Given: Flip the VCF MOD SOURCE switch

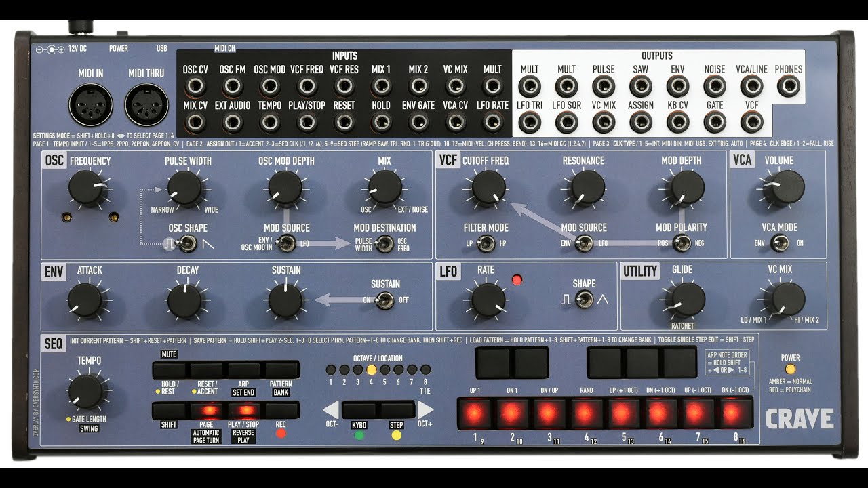Looking at the screenshot, I should (x=584, y=243).
